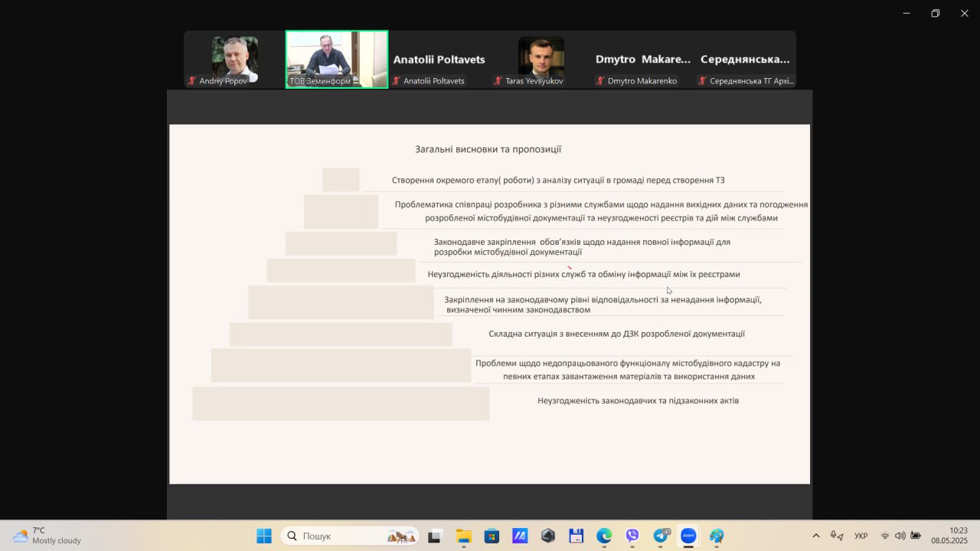Open the blue slanted-M app on the taskbar
Screen dimensions: 980x551
point(520,536)
